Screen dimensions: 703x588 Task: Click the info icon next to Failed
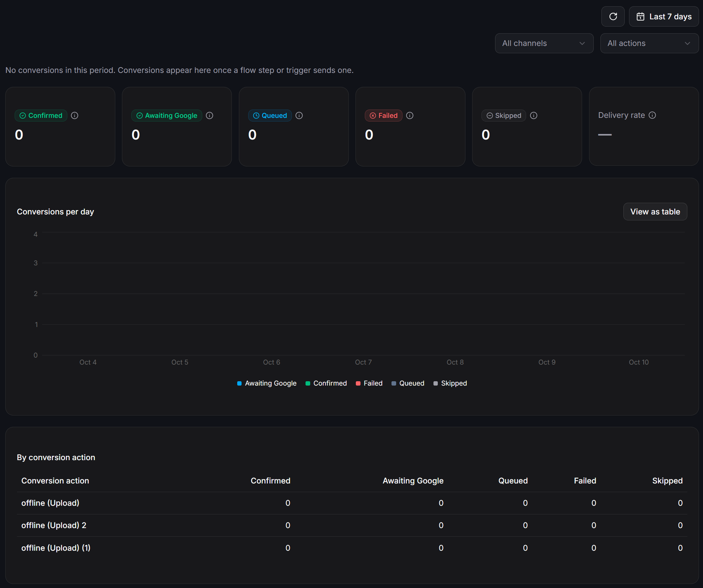(410, 116)
